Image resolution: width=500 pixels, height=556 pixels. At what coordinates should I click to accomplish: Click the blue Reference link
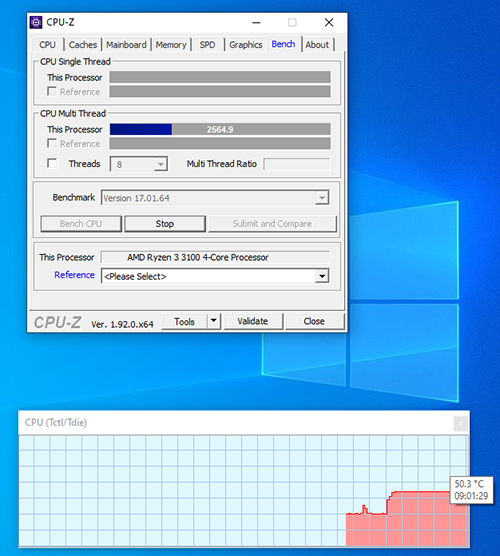pyautogui.click(x=74, y=275)
